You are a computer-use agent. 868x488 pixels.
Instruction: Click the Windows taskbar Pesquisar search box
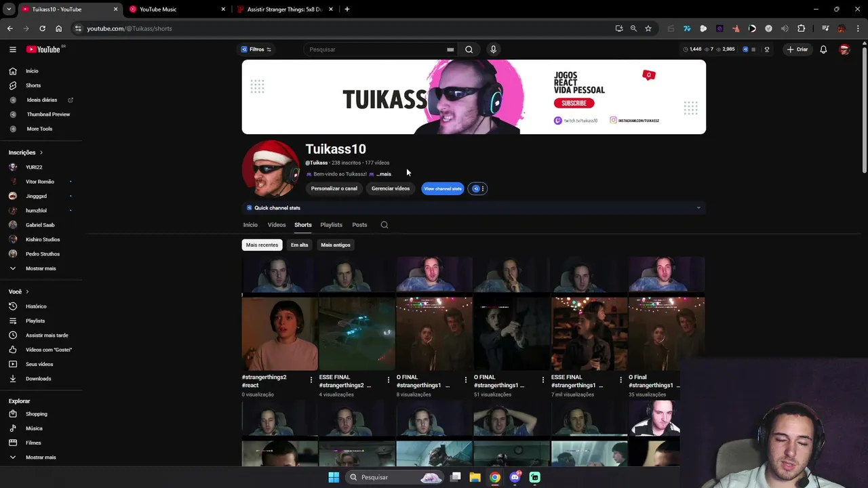point(395,477)
